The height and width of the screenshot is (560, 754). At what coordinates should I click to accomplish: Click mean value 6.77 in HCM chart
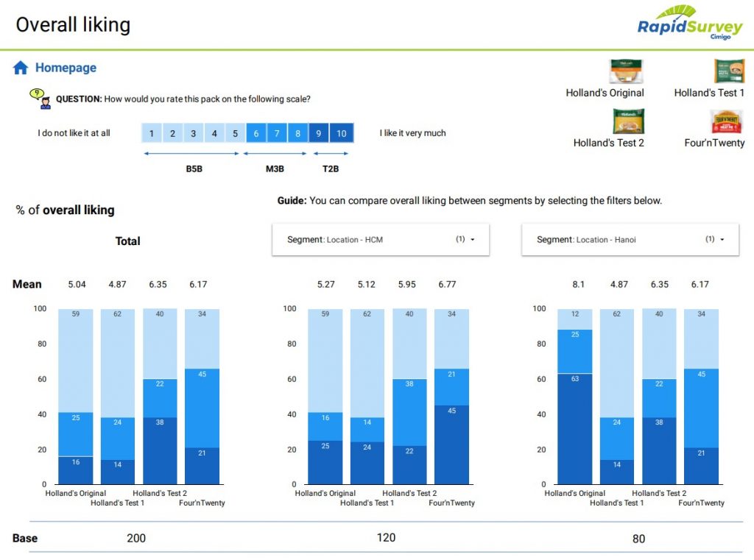click(447, 284)
